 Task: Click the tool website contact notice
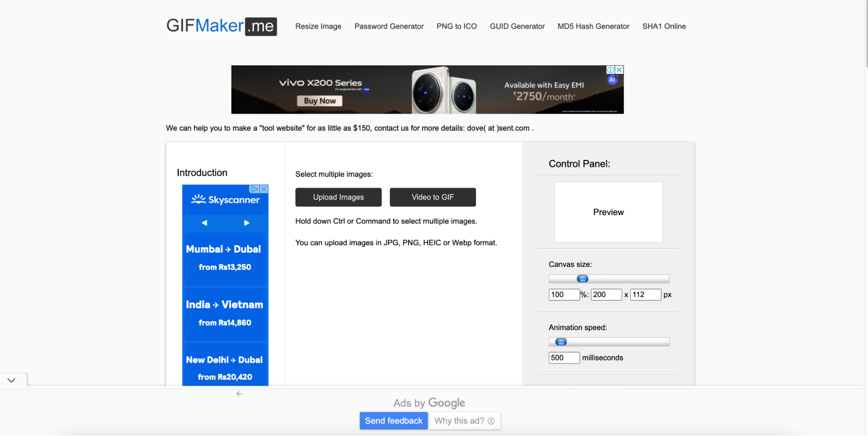pos(350,128)
